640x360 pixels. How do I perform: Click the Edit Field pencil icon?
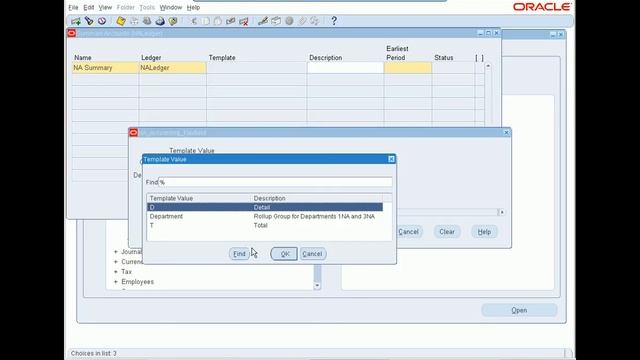point(263,21)
